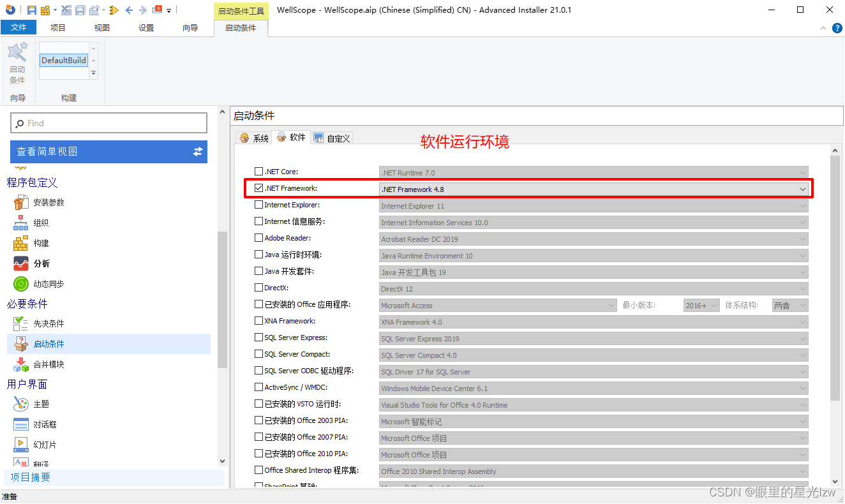Screen dimensions: 845x504
Task: Click the 主题 palette icon
Action: tap(21, 404)
